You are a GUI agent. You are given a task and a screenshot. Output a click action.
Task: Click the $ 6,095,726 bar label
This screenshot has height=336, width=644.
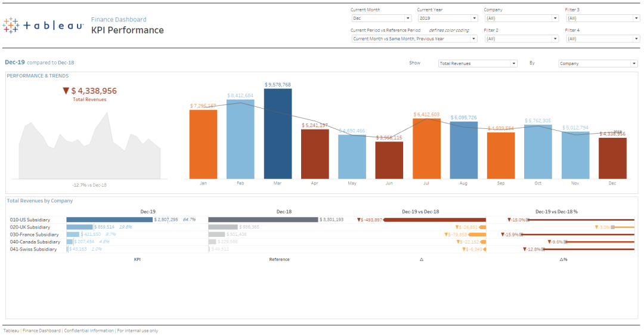(464, 118)
